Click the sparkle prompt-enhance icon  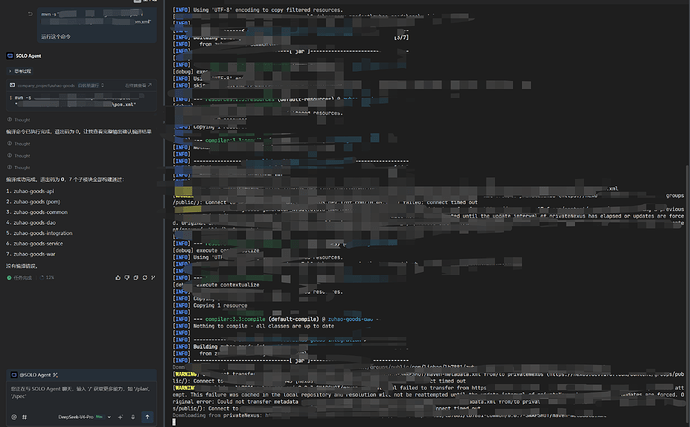[x=120, y=417]
